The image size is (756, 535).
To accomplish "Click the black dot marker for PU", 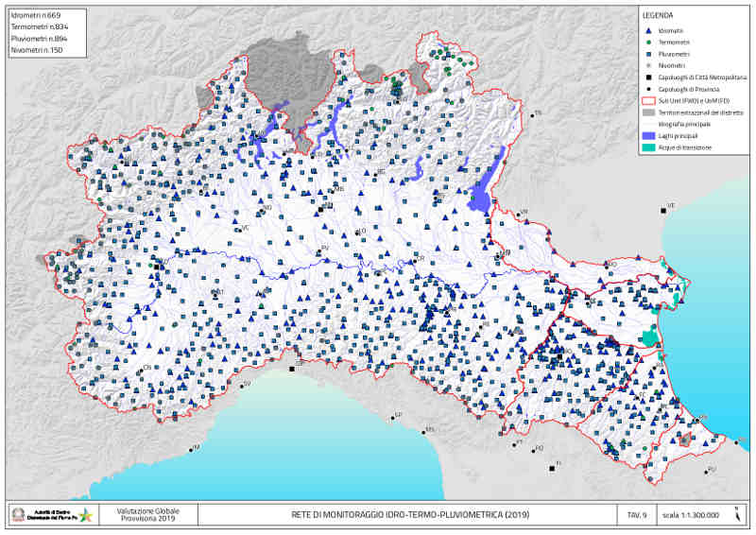I will [x=706, y=472].
